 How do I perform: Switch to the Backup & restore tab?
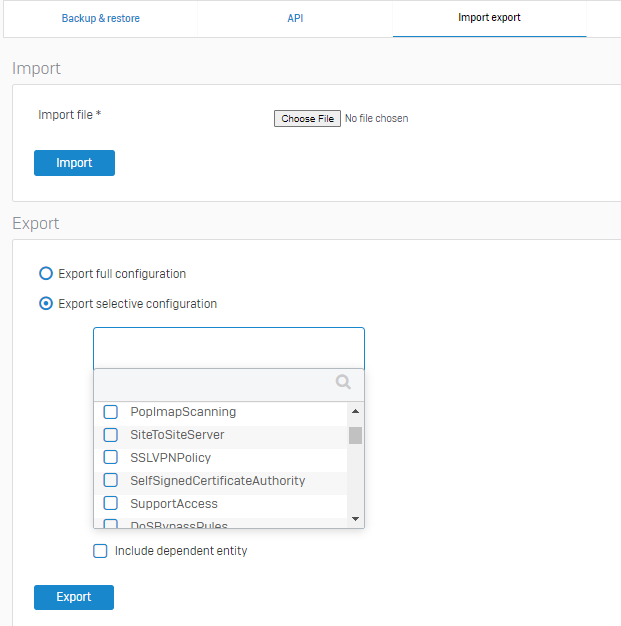click(100, 18)
